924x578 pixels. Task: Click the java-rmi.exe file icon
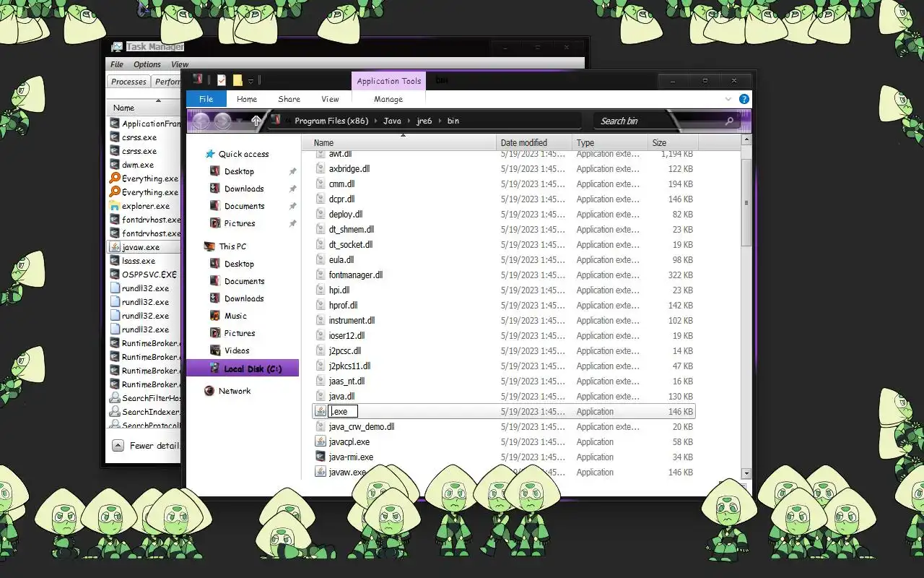click(321, 457)
